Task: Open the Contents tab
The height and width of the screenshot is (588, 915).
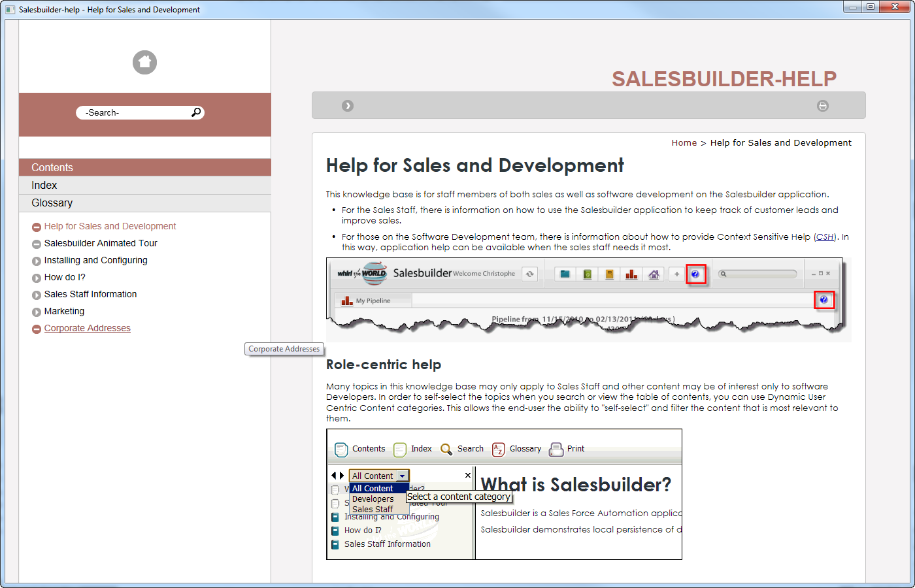Action: pyautogui.click(x=144, y=167)
